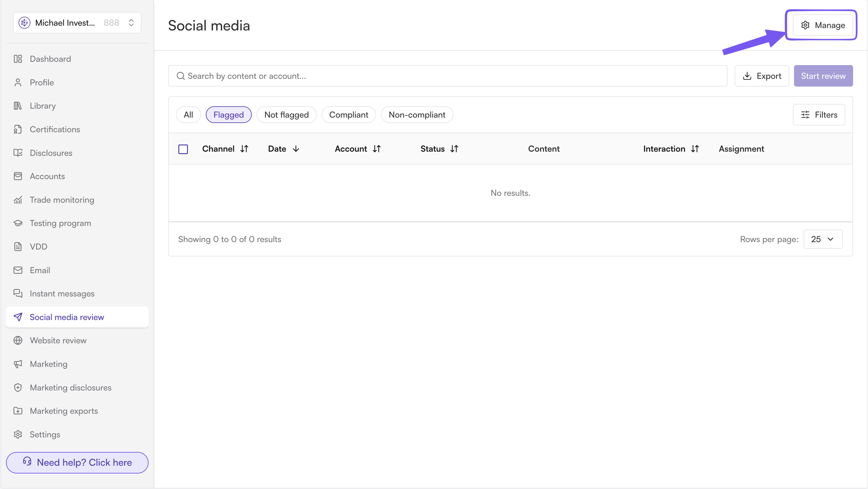
Task: Toggle the select-all checkbox in table header
Action: pyautogui.click(x=183, y=149)
